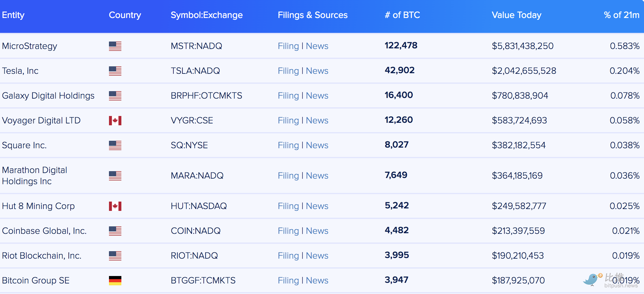Select the Hut 8 Mining Corp name
This screenshot has width=644, height=294.
coord(38,206)
